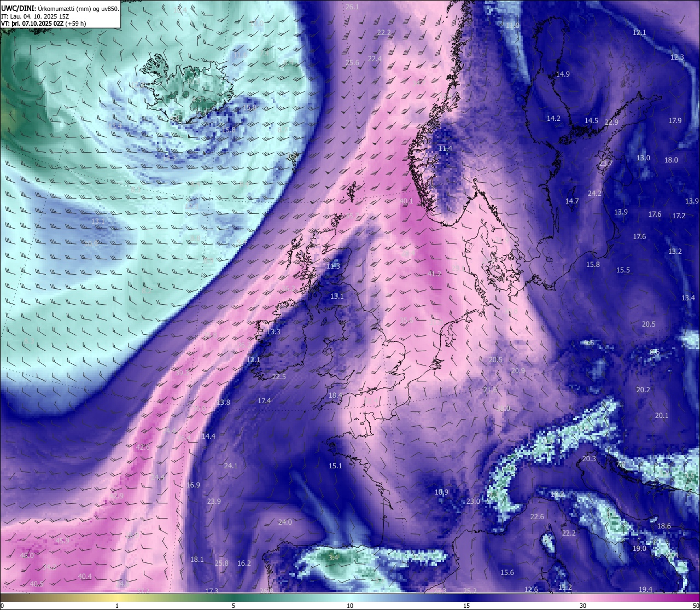This screenshot has height=610, width=700.
Task: Click the colorbar tick label 1
Action: coord(117,606)
